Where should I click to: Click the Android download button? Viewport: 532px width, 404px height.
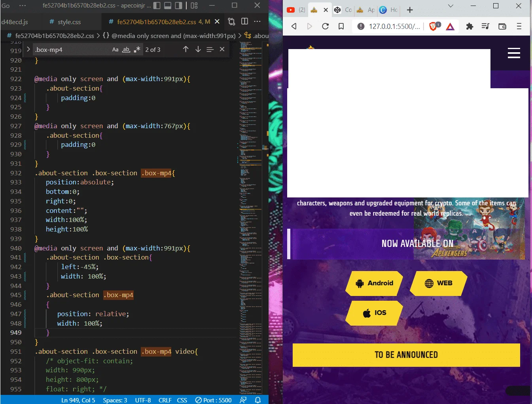point(375,283)
